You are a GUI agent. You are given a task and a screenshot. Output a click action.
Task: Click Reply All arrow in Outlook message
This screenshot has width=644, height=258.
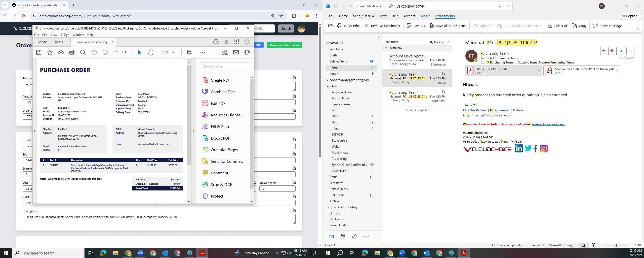click(x=612, y=51)
